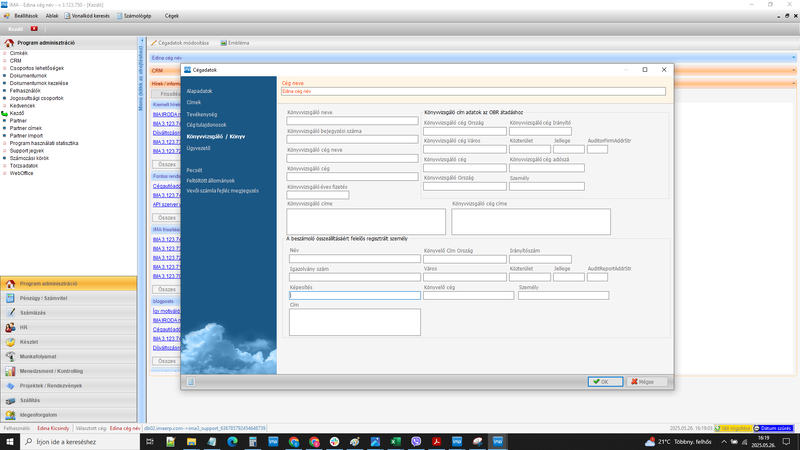Click the Igazolvány szám field

(x=355, y=277)
